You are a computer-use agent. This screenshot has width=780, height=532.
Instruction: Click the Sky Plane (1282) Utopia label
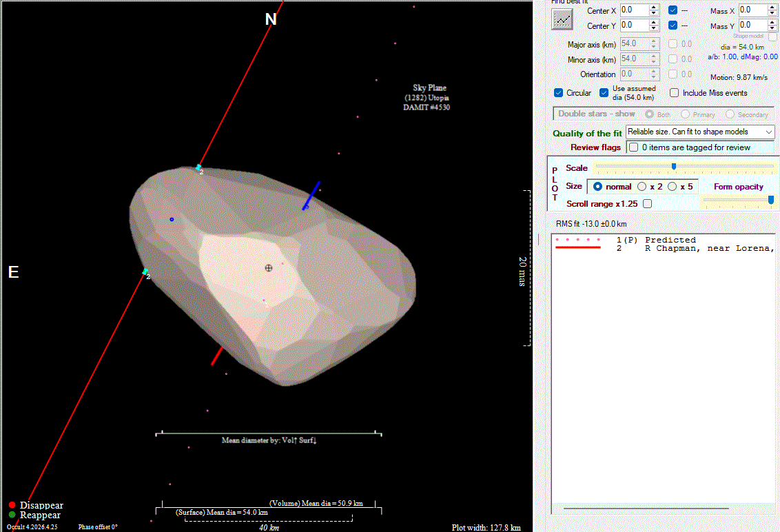[427, 92]
